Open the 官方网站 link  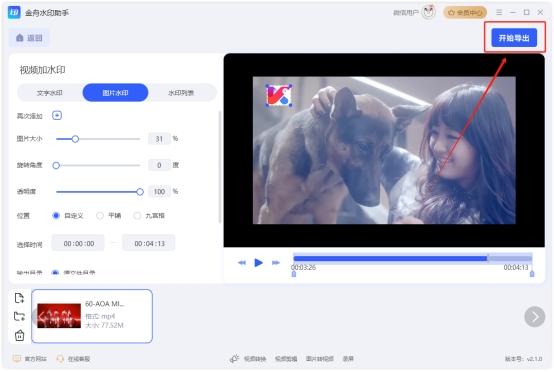30,359
